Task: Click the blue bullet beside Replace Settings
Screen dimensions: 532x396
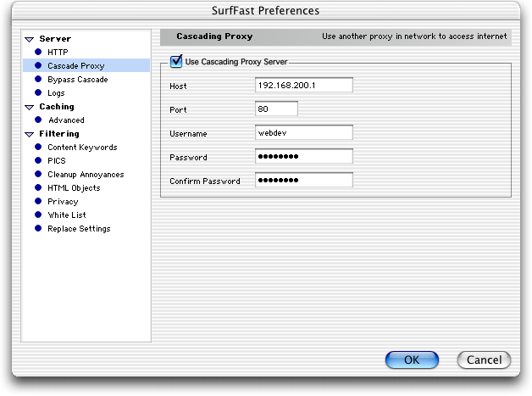Action: click(x=38, y=228)
